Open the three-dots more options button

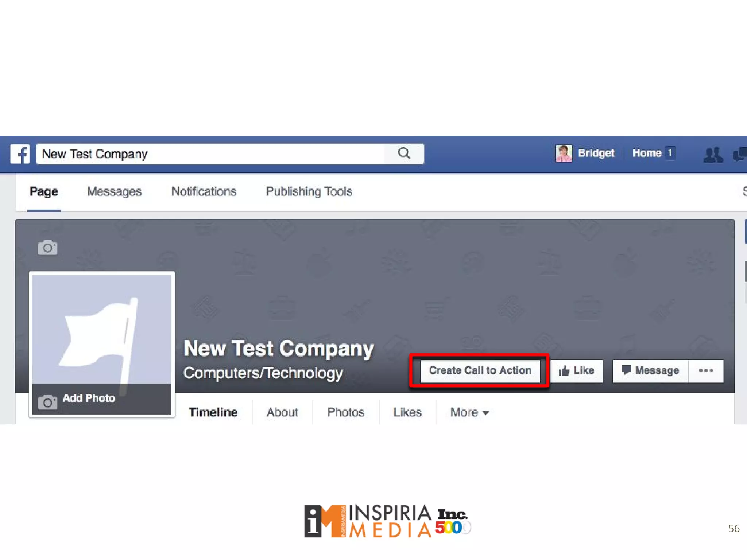[x=706, y=371]
